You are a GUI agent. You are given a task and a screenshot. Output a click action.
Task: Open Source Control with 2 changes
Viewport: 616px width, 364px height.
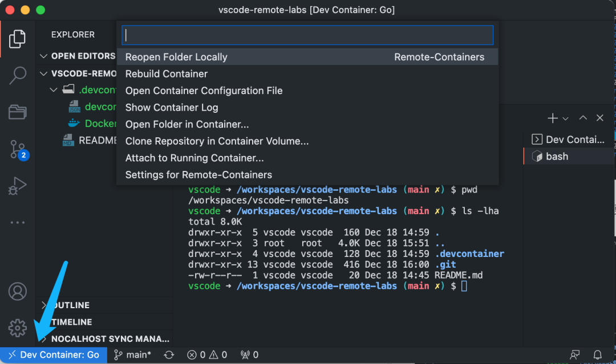[x=19, y=150]
